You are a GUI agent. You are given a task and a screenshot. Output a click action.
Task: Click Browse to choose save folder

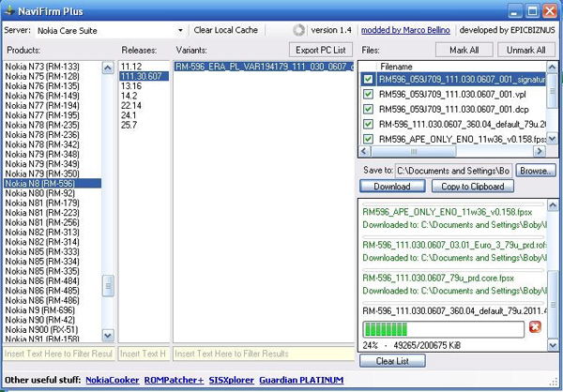point(536,171)
